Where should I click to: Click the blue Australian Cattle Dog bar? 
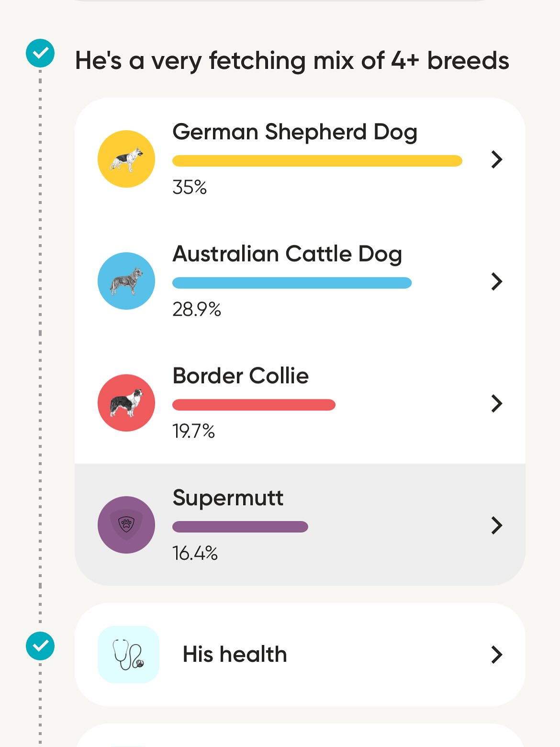(292, 283)
